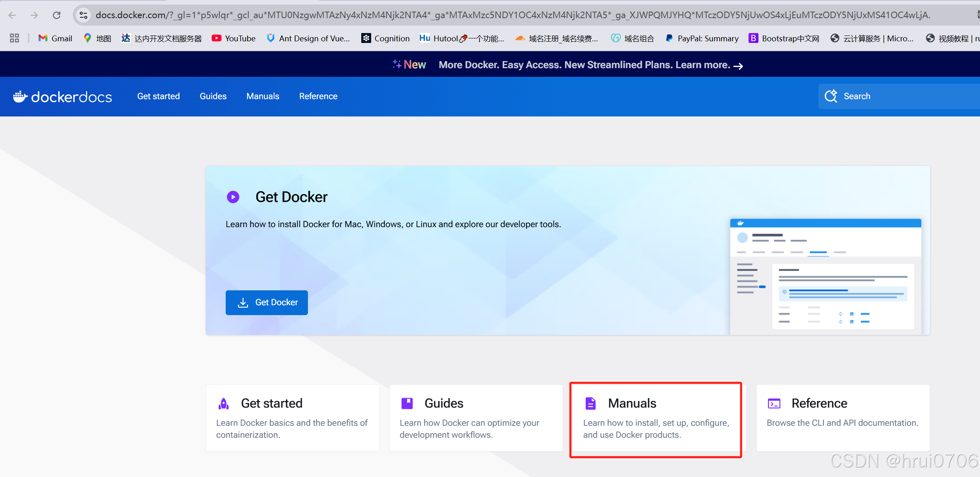Open the Ant Design of Vue bookmark
The width and height of the screenshot is (980, 477).
pyautogui.click(x=308, y=38)
